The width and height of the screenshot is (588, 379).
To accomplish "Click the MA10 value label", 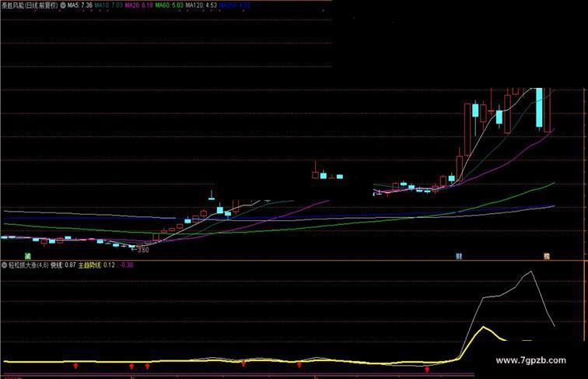I will (109, 5).
